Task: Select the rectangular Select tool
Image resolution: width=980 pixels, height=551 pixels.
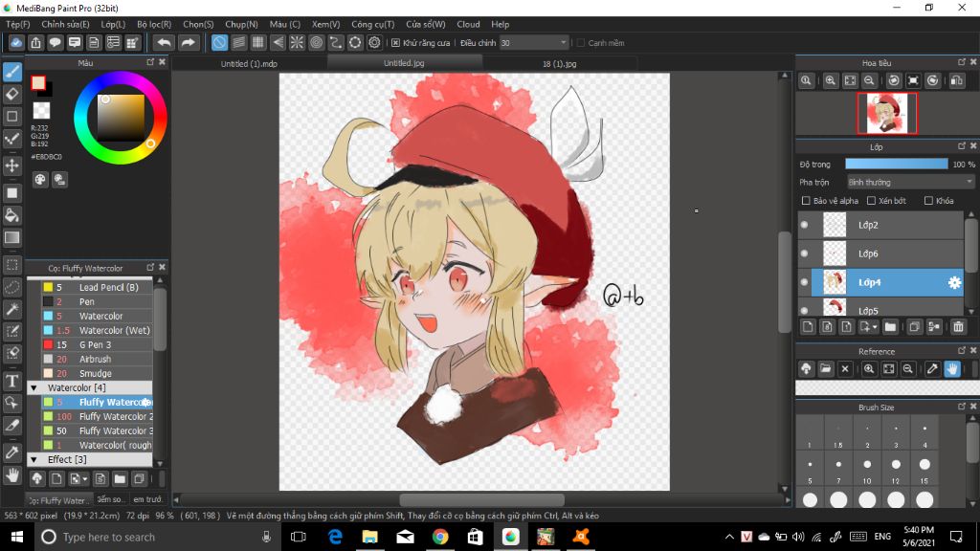Action: [11, 265]
